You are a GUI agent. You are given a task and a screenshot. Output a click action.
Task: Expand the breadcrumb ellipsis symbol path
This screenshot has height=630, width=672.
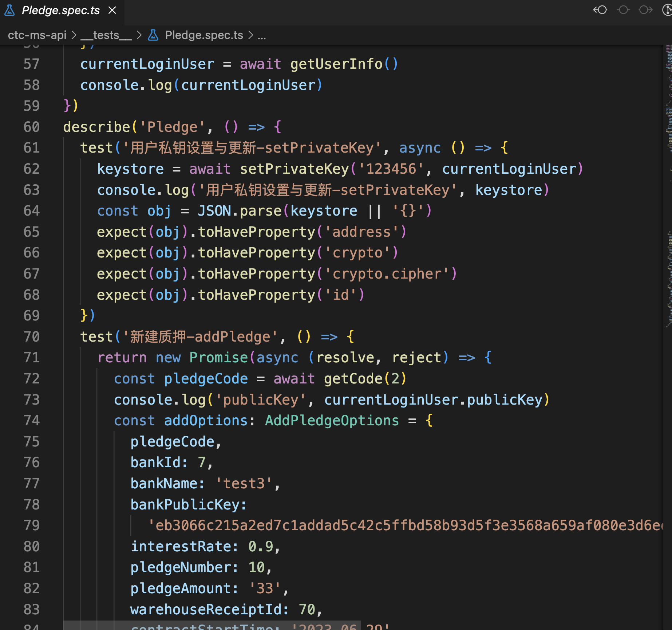[x=262, y=36]
